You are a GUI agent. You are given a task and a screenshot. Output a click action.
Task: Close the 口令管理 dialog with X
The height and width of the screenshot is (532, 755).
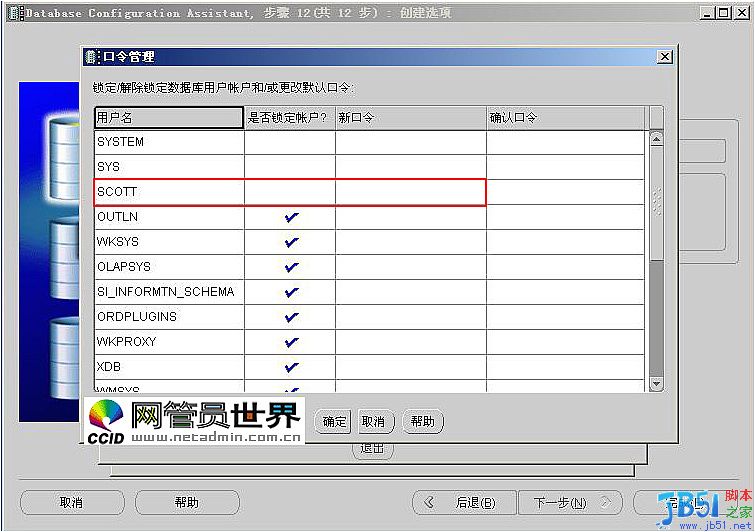[x=664, y=57]
